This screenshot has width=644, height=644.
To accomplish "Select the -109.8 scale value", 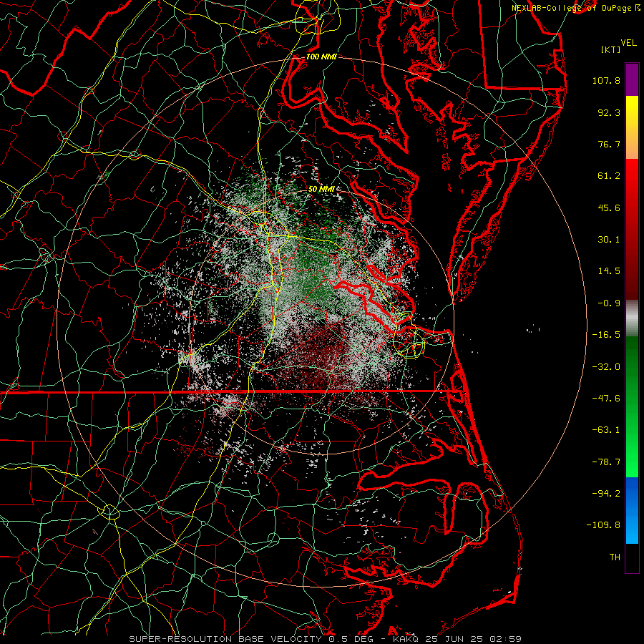I will point(603,525).
